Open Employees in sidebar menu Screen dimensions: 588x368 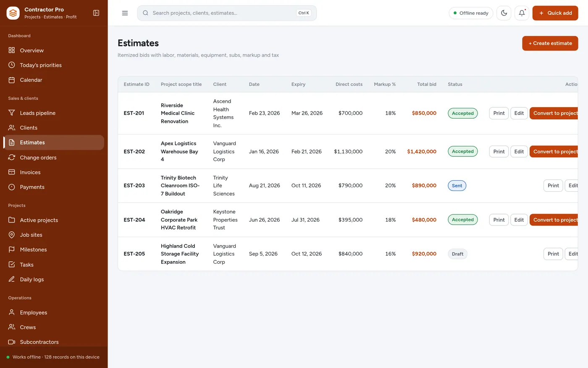tap(54, 312)
